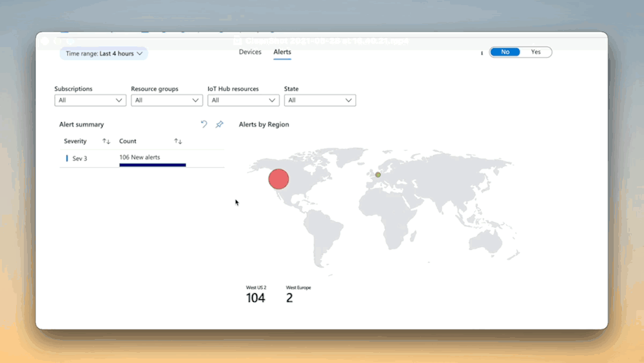Click the pin icon in Alert summary
This screenshot has width=644, height=363.
click(219, 124)
